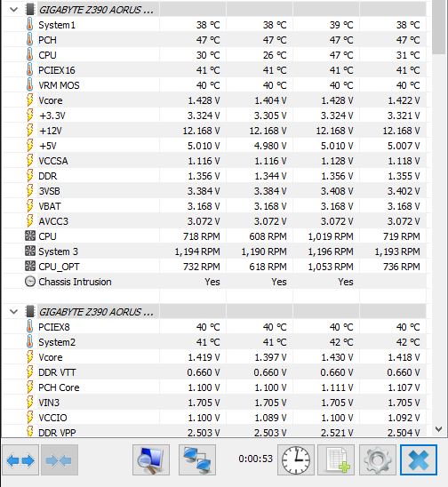Close sensors window with the blue X

[x=419, y=460]
